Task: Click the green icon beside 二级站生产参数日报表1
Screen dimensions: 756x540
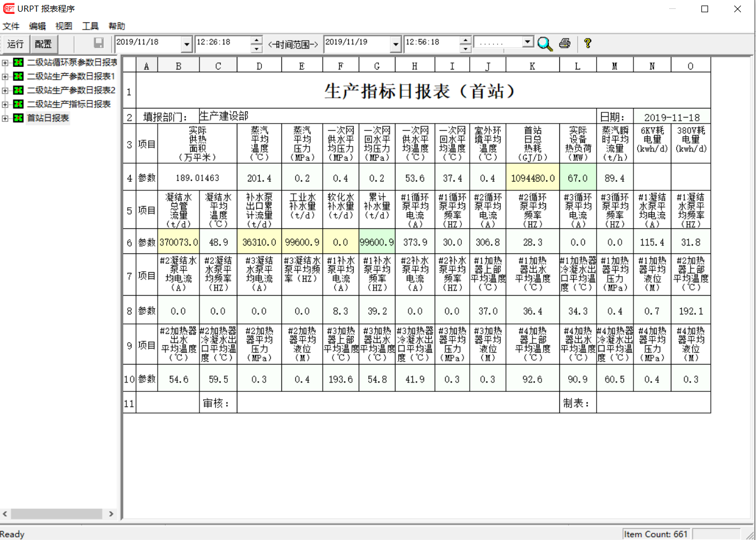Action: [18, 76]
